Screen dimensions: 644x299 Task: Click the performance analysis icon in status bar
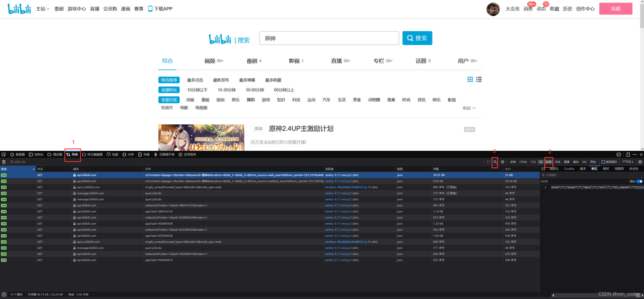[4, 294]
